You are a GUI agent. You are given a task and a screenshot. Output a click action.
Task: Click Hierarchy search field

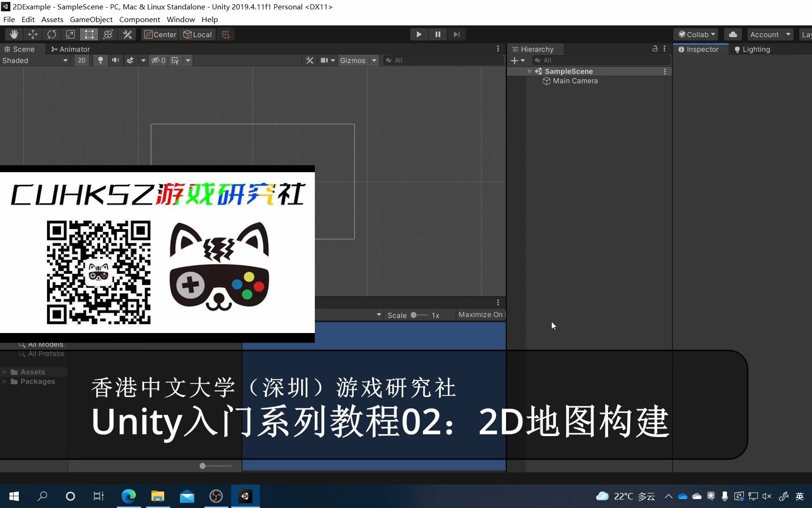click(601, 60)
